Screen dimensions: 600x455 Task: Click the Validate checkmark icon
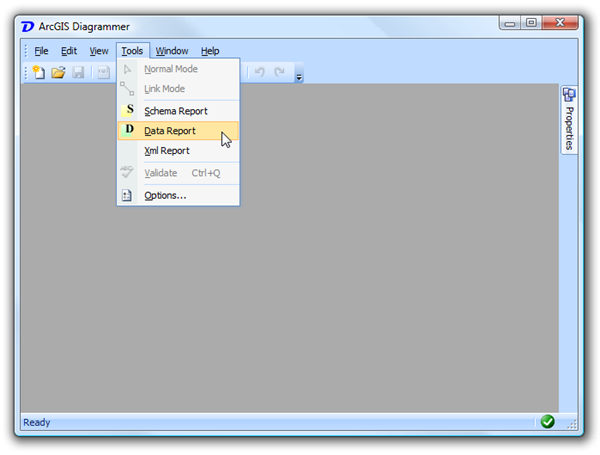(x=127, y=172)
